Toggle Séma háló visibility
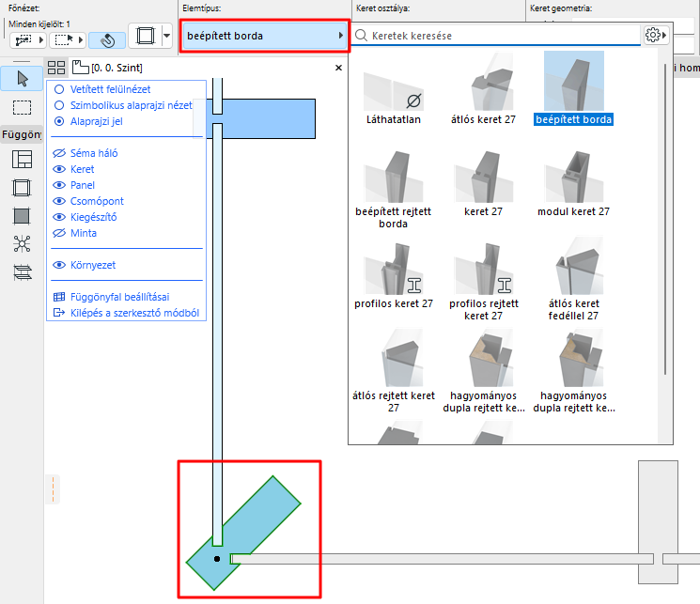The width and height of the screenshot is (700, 604). pos(59,153)
